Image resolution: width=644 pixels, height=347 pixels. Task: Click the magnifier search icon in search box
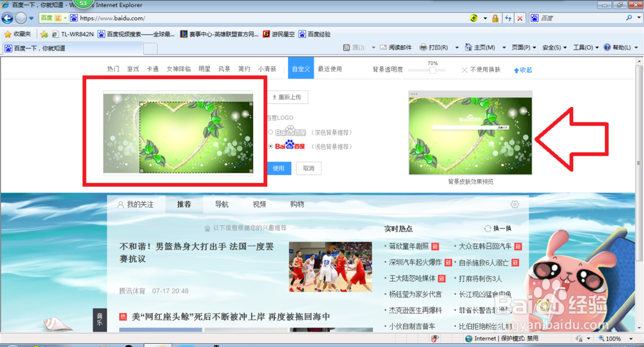pyautogui.click(x=629, y=17)
